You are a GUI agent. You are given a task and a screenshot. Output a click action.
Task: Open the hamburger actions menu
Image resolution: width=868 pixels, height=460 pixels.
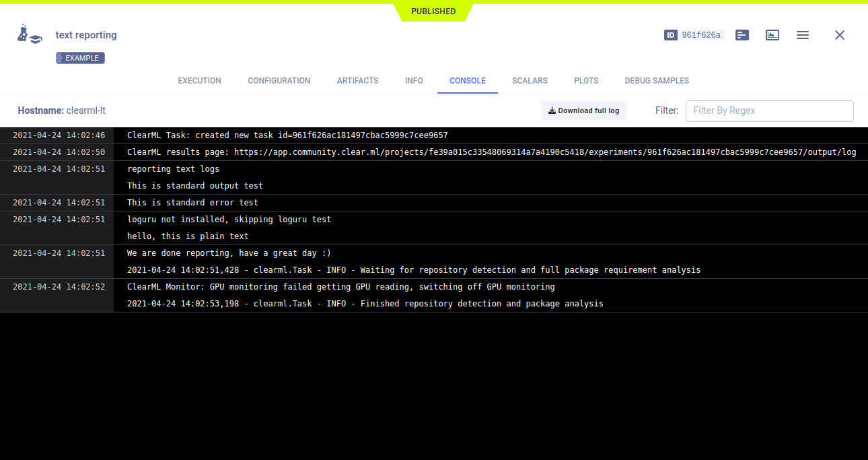(803, 35)
